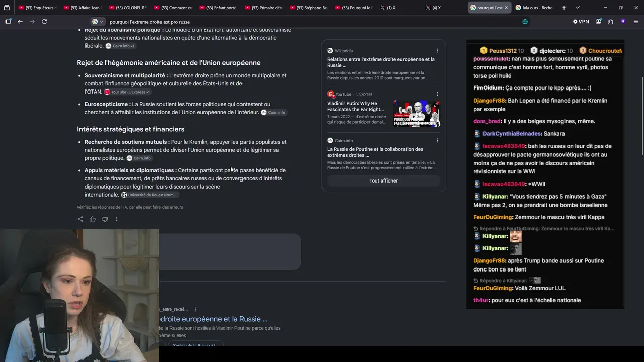Switch to the Affaire Jean YouTube tab
Image resolution: width=644 pixels, height=362 pixels.
pyautogui.click(x=83, y=8)
